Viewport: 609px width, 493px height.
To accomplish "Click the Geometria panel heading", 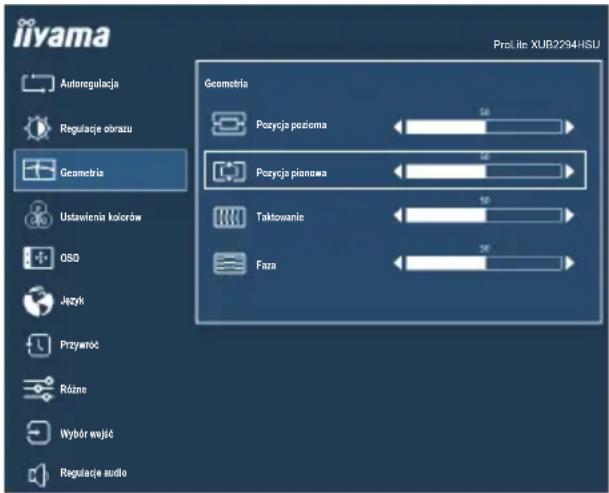I will click(226, 84).
